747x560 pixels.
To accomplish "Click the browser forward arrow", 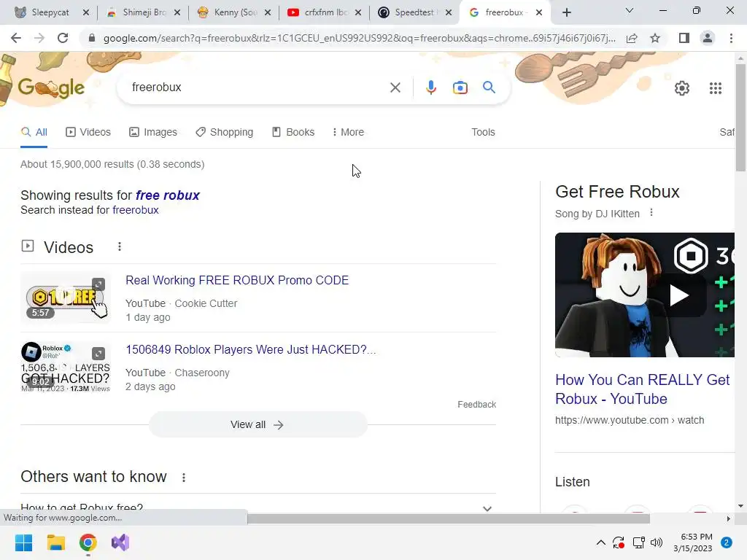I will point(39,38).
